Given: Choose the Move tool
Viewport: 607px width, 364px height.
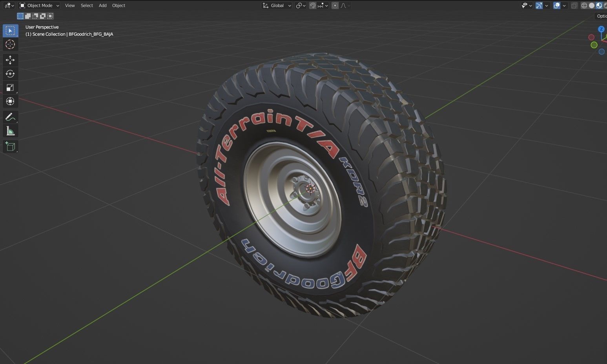Looking at the screenshot, I should coord(10,60).
